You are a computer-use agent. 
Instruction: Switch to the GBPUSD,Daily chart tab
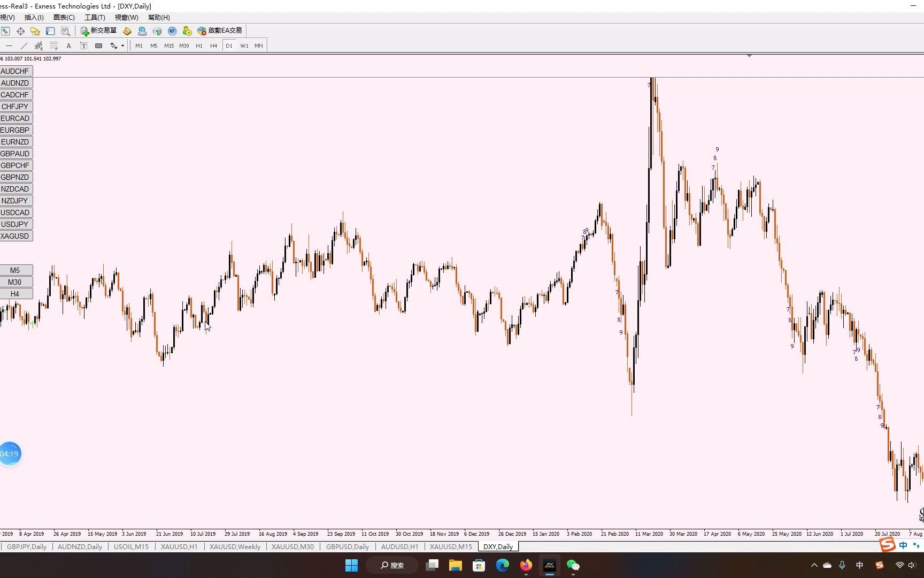(x=348, y=547)
